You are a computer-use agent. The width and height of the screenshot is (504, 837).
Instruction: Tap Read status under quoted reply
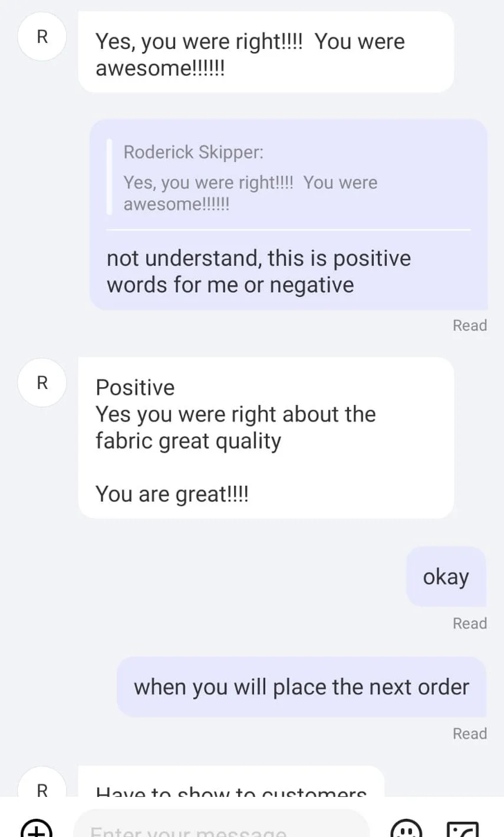pos(469,325)
